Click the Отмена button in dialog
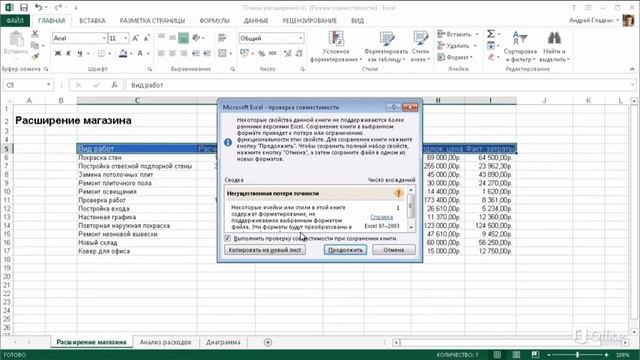The image size is (640, 360). (x=393, y=250)
